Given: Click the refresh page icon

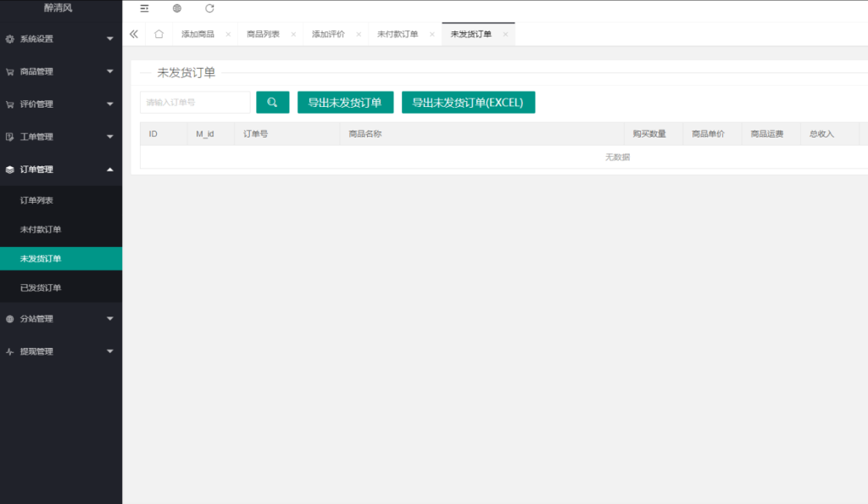Looking at the screenshot, I should pos(209,8).
